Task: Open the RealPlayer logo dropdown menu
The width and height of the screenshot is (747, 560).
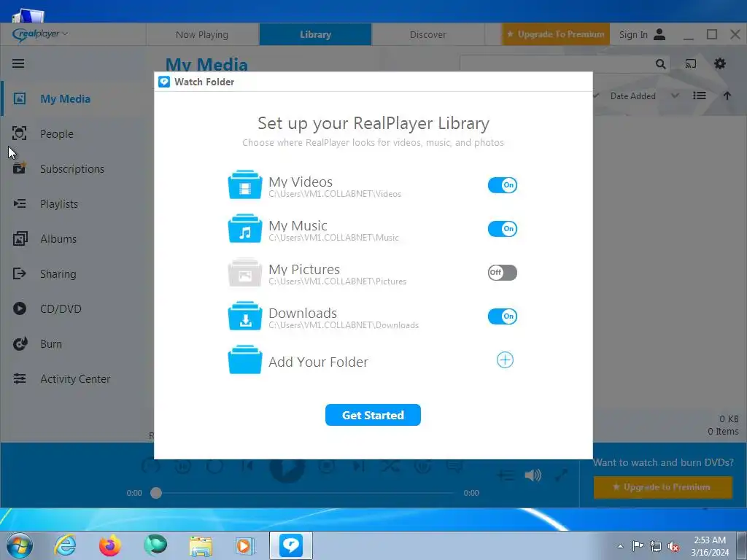Action: click(x=40, y=34)
